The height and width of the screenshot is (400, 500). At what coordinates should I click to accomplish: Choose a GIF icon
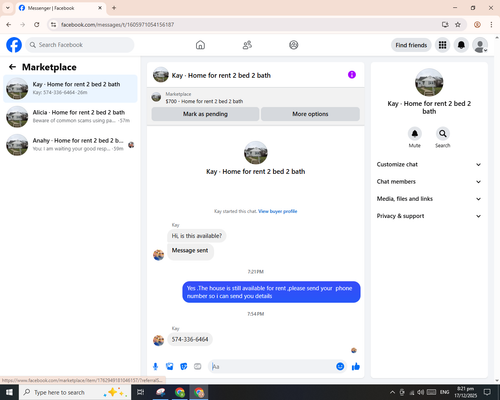(198, 367)
